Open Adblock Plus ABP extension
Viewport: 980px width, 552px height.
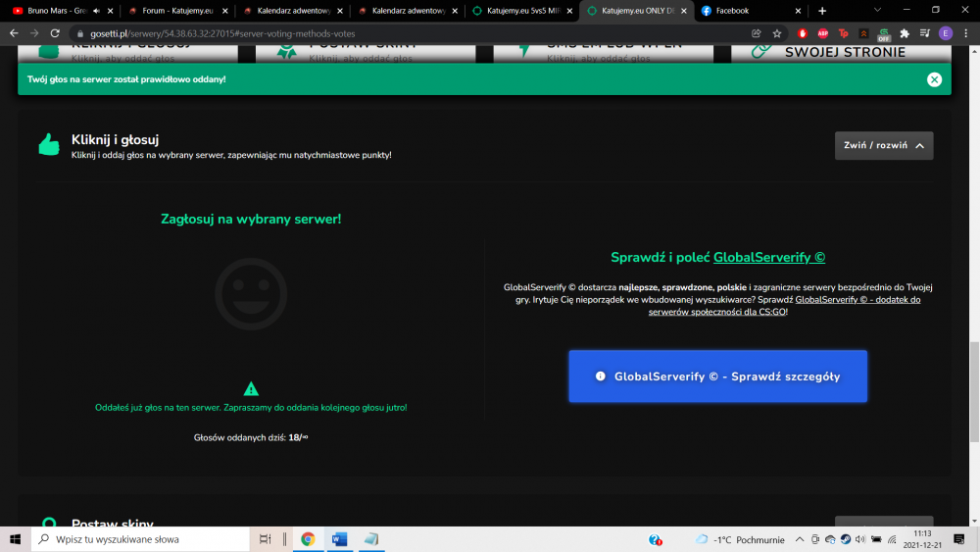click(822, 33)
